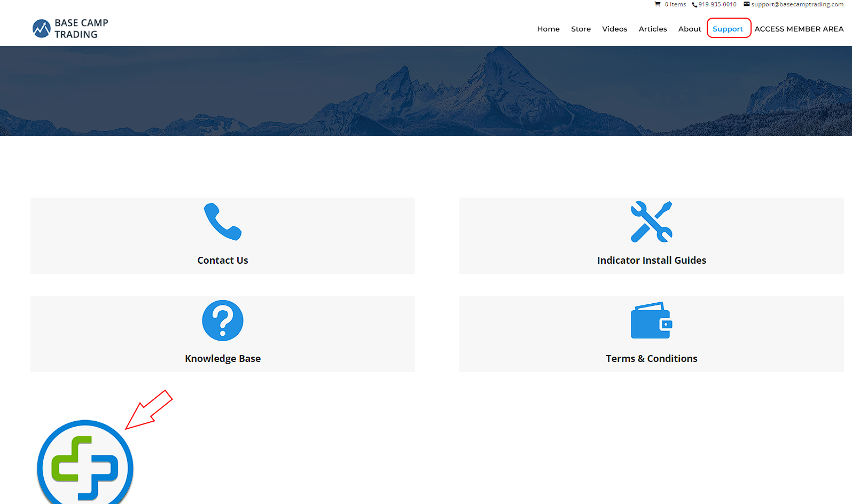Open the Store menu item
Image resolution: width=852 pixels, height=504 pixels.
coord(581,29)
